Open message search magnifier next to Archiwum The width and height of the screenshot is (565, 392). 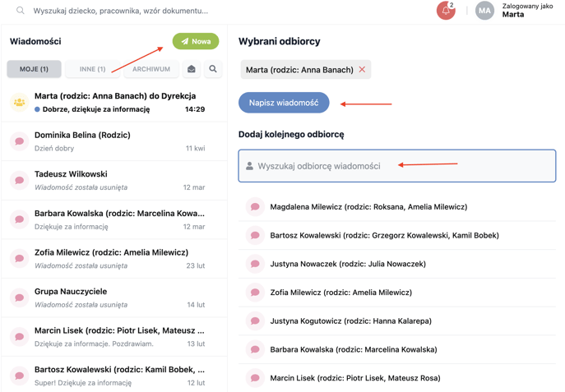(x=213, y=69)
